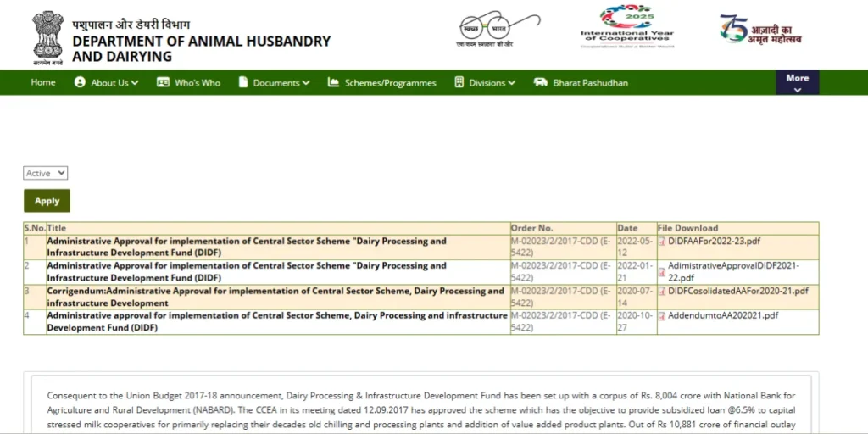
Task: Click PDF icon beside DIDFCosolidatedAAFor2020-21.pdf
Action: click(x=661, y=292)
